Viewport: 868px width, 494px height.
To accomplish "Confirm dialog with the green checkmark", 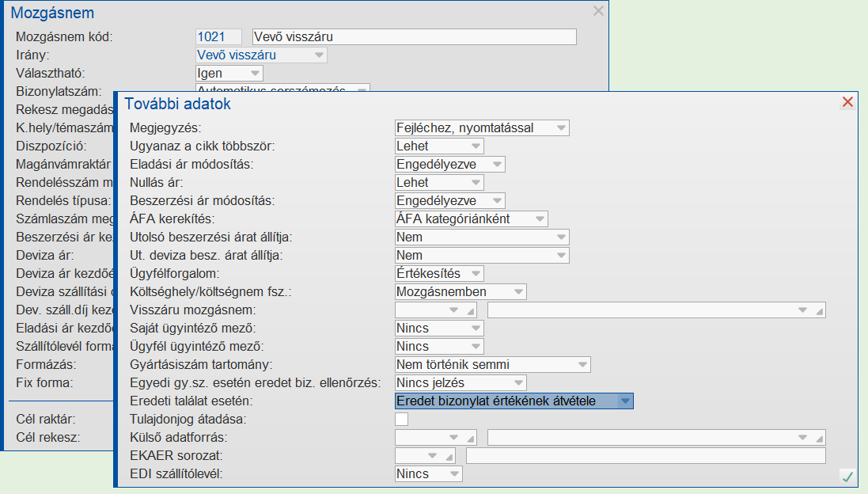I will (847, 477).
